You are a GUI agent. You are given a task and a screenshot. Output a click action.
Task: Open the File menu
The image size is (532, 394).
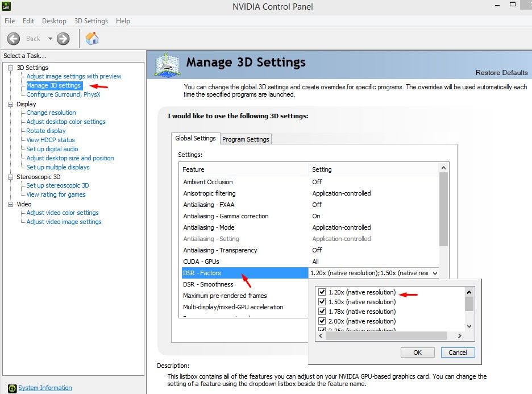(x=10, y=21)
